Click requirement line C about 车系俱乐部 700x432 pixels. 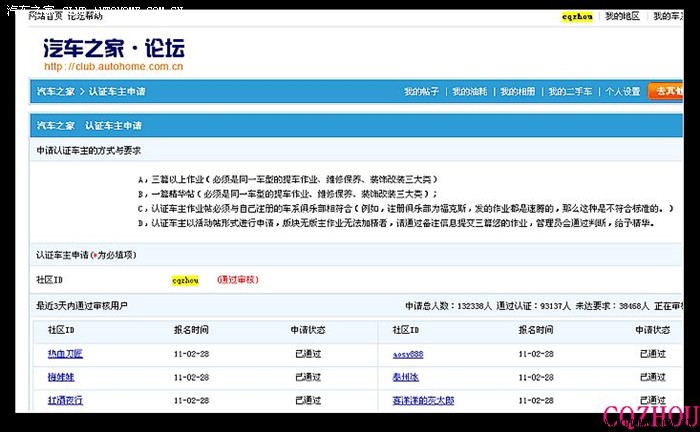point(405,208)
